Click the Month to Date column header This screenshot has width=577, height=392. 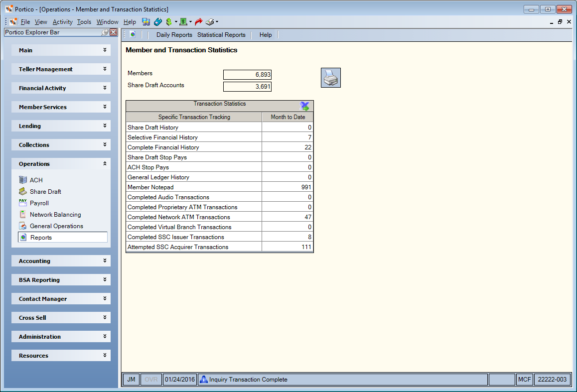point(288,117)
